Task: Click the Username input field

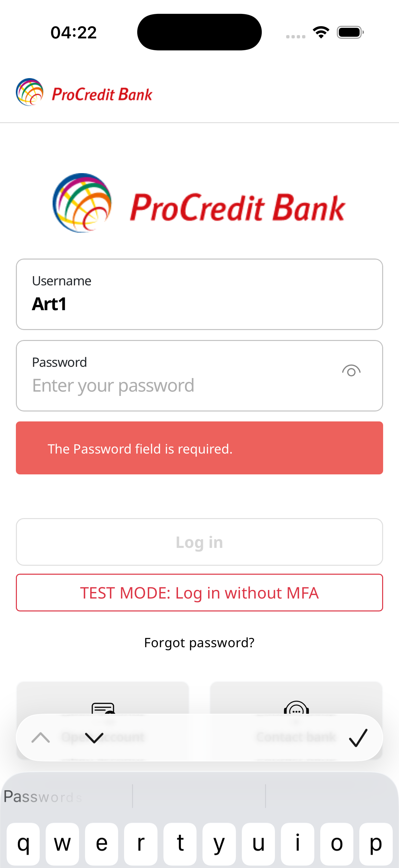Action: pos(199,295)
